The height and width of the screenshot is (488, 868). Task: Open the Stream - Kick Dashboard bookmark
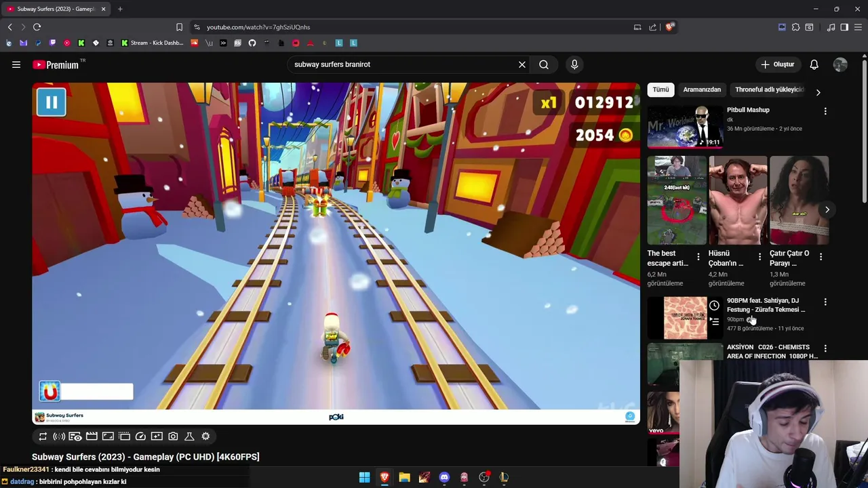click(153, 43)
